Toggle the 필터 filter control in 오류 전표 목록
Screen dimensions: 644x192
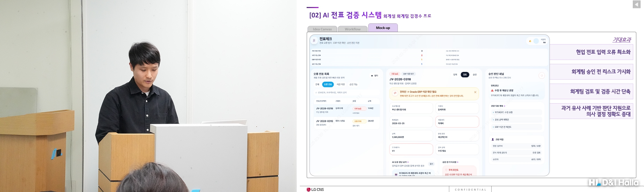click(x=374, y=75)
